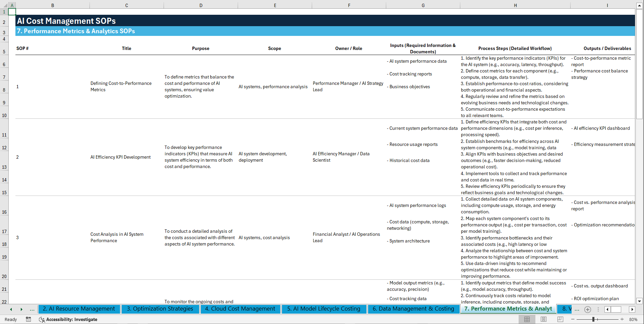
Task: Open the sheet options vertical ellipsis
Action: [x=598, y=310]
